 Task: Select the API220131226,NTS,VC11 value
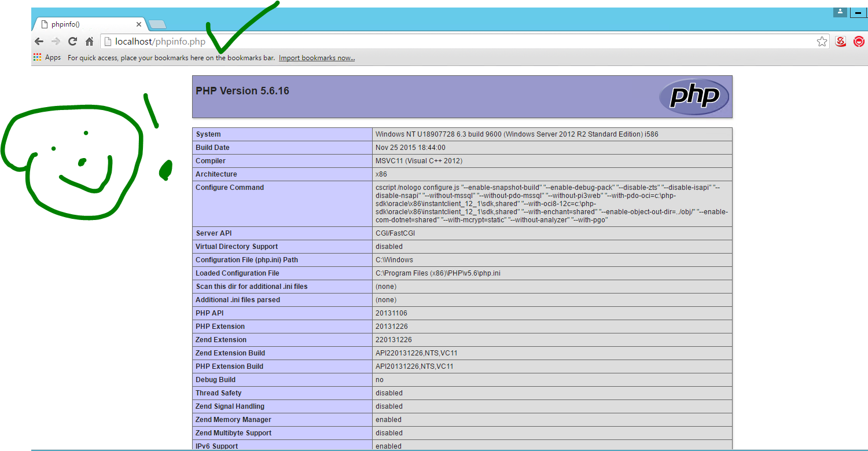pyautogui.click(x=417, y=353)
